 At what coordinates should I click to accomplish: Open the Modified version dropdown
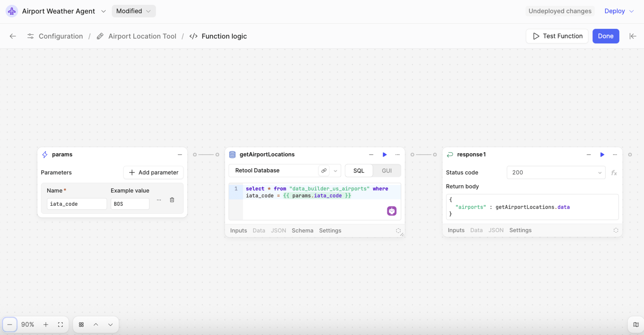(133, 11)
